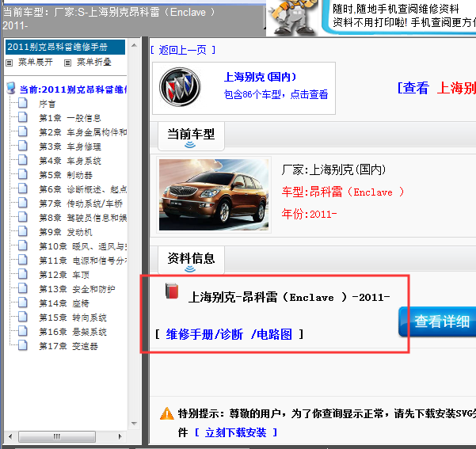Click the 上海别克-昂科雷（Enclave）-2011- title
The height and width of the screenshot is (449, 476).
tap(289, 297)
